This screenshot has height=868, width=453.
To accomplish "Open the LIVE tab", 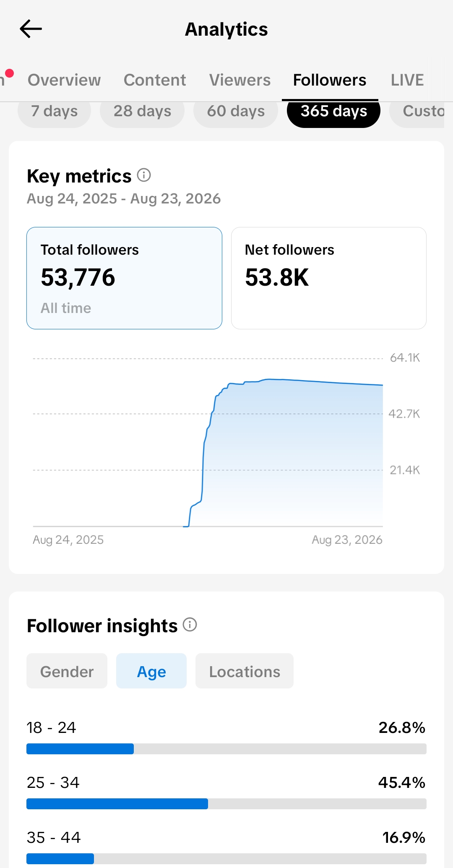I will pos(407,80).
